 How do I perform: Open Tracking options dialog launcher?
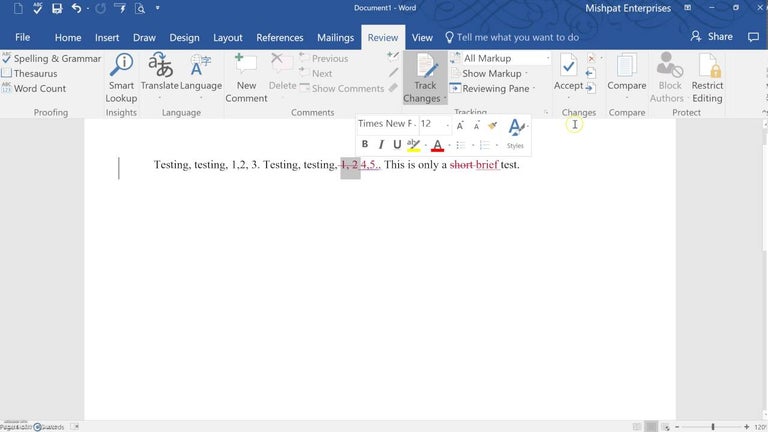(x=546, y=113)
